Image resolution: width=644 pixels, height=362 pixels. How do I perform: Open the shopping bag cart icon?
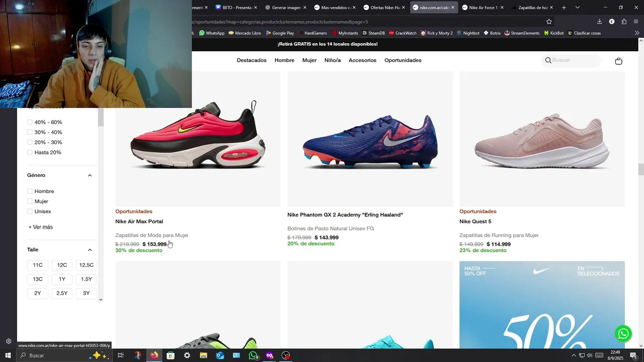[x=618, y=61]
